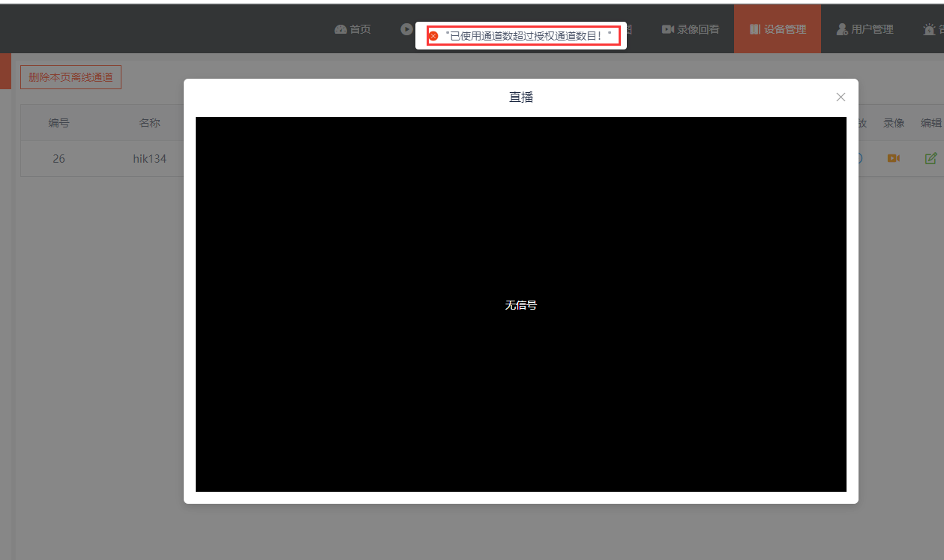Select the cell with number 26
The width and height of the screenshot is (944, 560).
coord(59,159)
